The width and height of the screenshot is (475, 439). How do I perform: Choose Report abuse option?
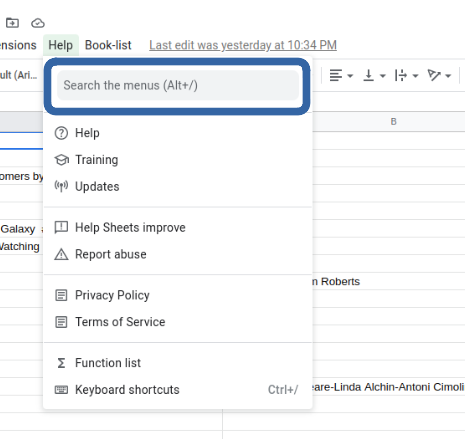tap(178, 254)
